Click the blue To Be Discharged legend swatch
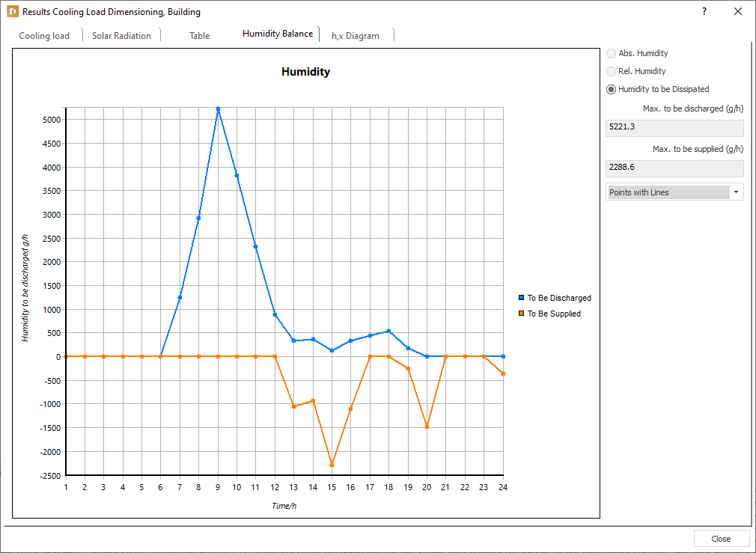 [521, 298]
